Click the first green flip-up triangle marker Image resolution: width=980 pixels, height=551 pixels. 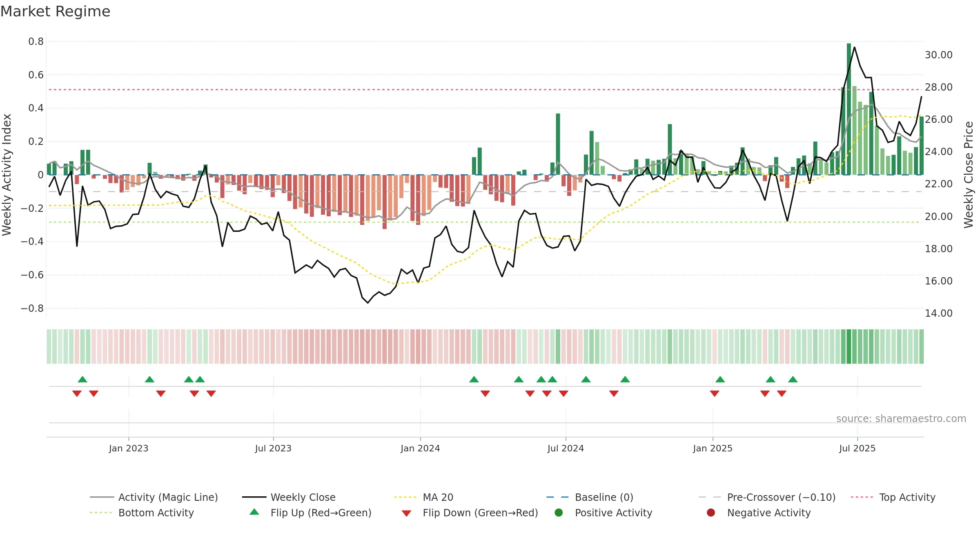click(82, 379)
